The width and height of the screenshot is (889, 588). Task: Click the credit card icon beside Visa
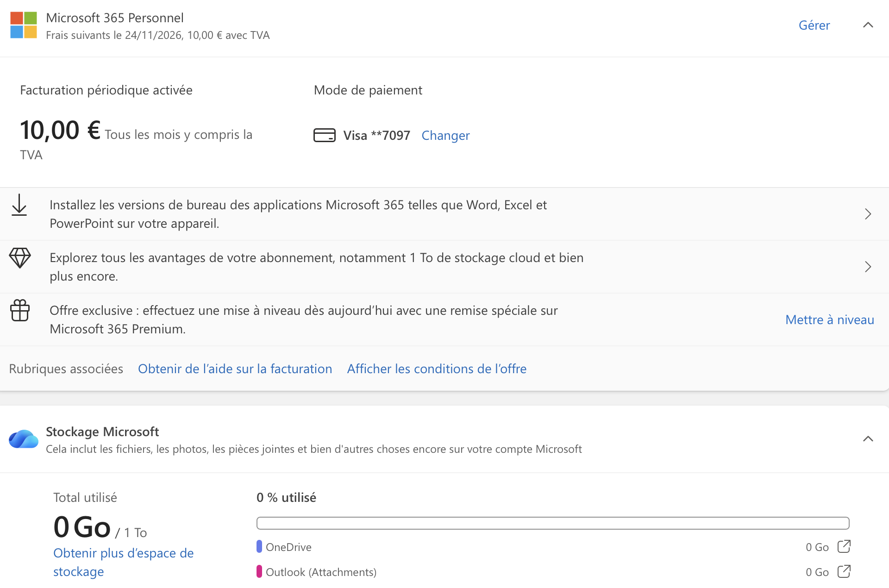point(325,135)
